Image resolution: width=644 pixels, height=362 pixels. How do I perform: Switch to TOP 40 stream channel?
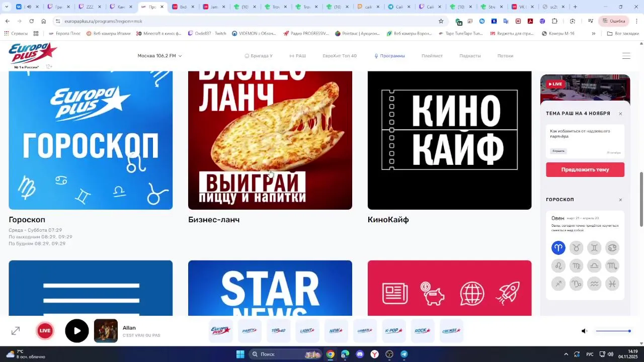278,331
